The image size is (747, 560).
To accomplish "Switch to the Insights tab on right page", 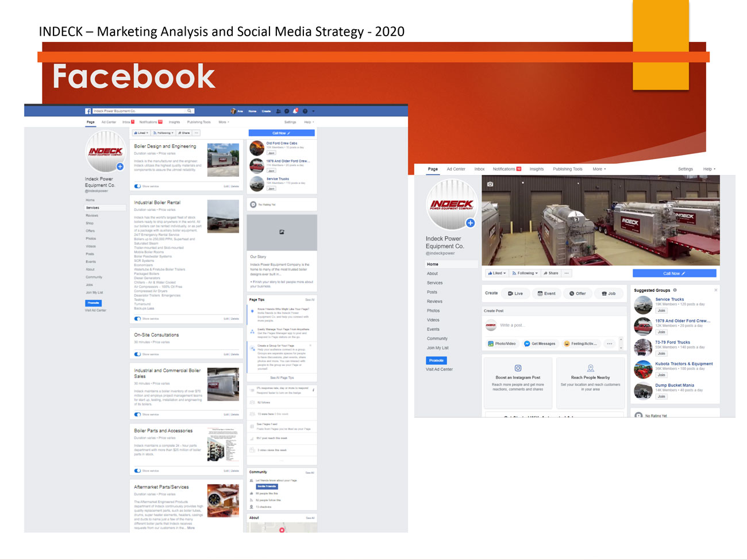I will pyautogui.click(x=536, y=169).
